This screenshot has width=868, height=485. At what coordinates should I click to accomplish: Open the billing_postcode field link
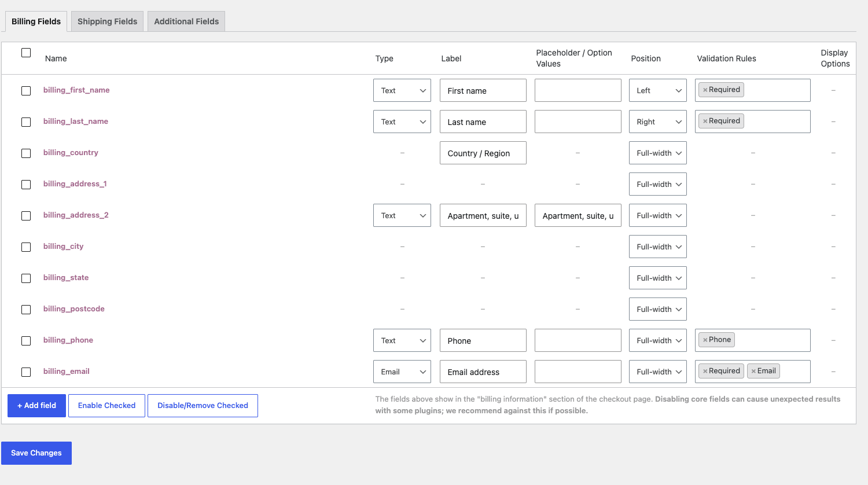tap(74, 309)
